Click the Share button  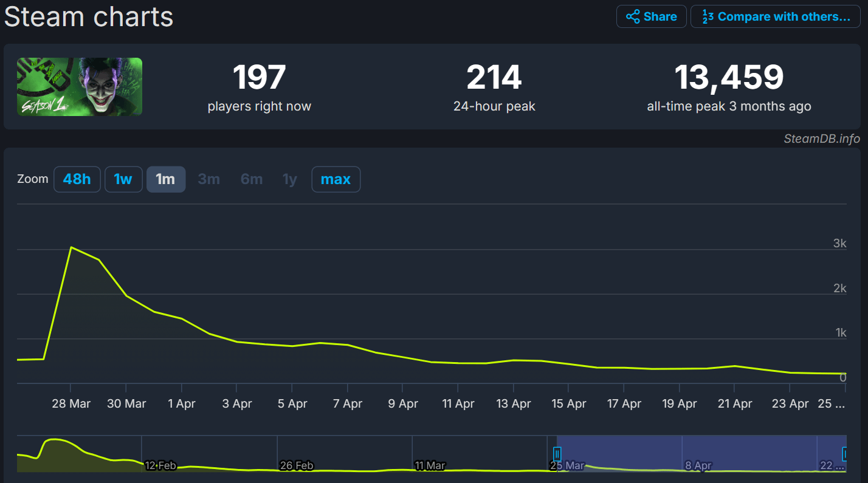(x=652, y=16)
